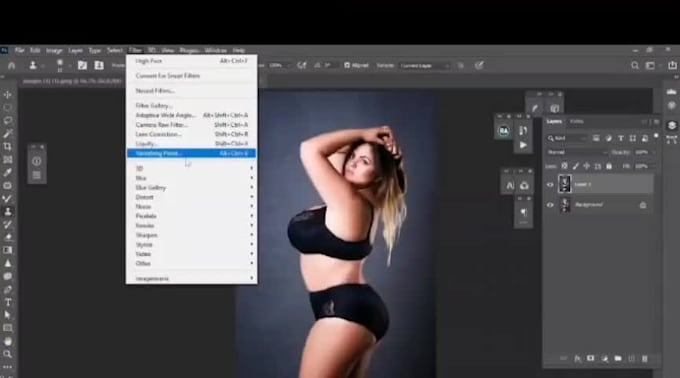Image resolution: width=680 pixels, height=378 pixels.
Task: Select the Zoom tool
Action: pyautogui.click(x=7, y=354)
